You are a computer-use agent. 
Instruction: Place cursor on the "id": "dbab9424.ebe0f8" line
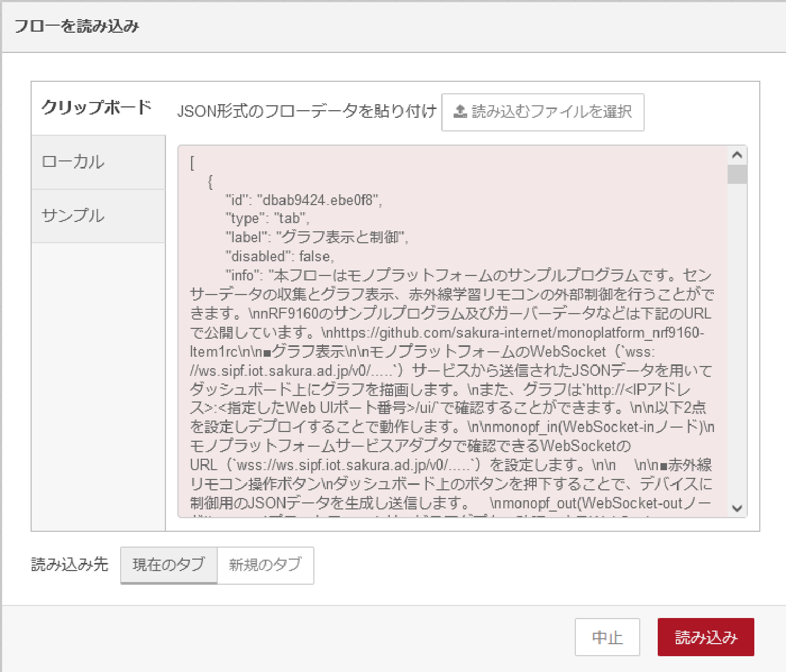click(303, 200)
